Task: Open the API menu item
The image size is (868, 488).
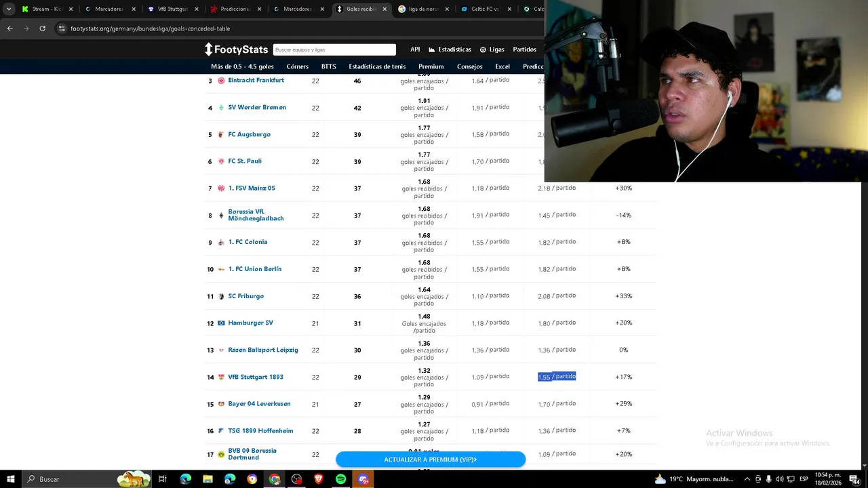Action: [415, 49]
